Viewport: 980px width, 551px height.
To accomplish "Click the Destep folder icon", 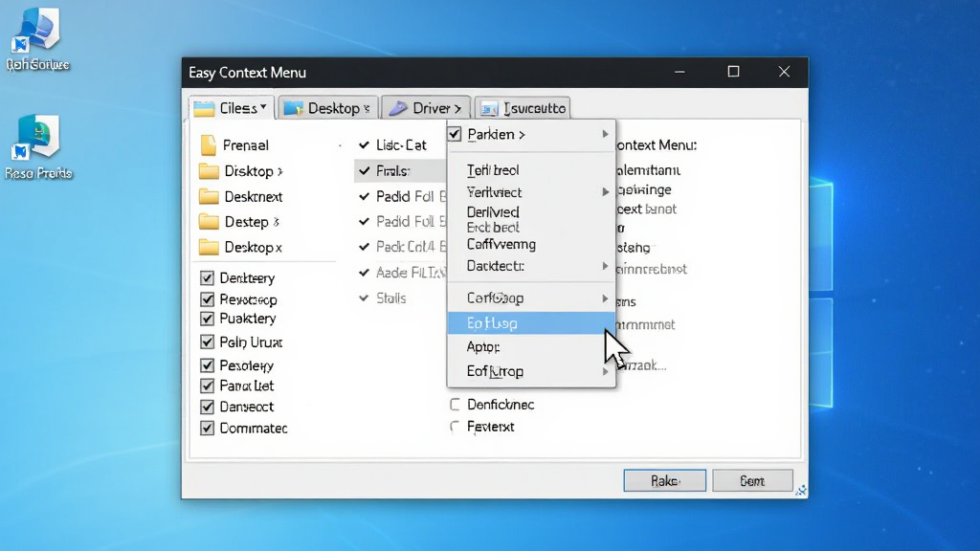I will [x=208, y=222].
